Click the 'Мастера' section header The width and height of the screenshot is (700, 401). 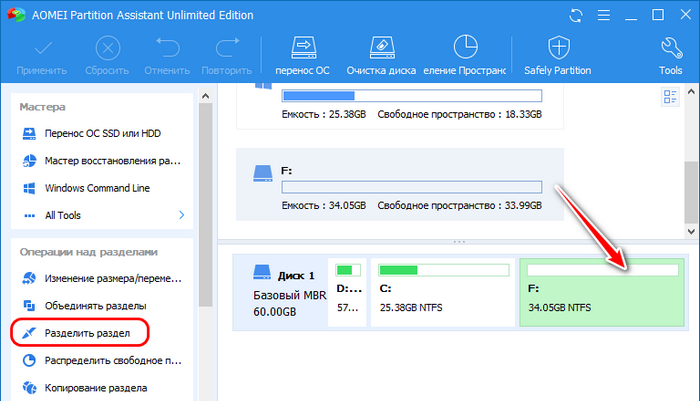[42, 107]
